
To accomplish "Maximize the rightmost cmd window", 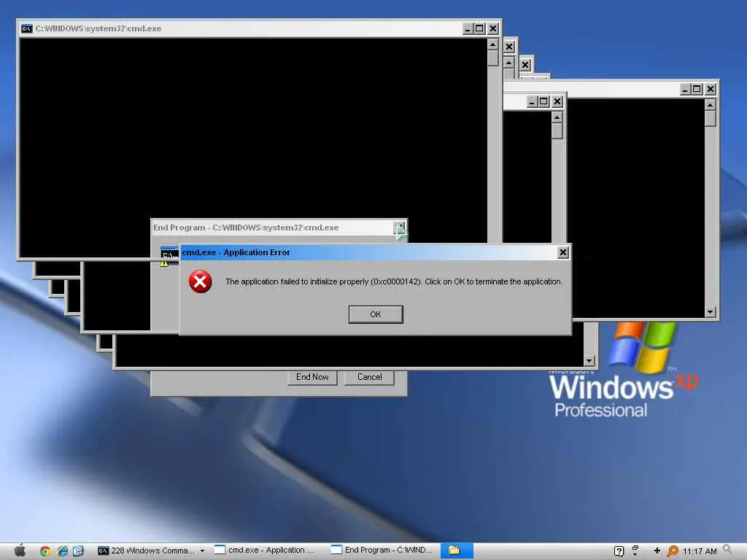I will [x=697, y=89].
